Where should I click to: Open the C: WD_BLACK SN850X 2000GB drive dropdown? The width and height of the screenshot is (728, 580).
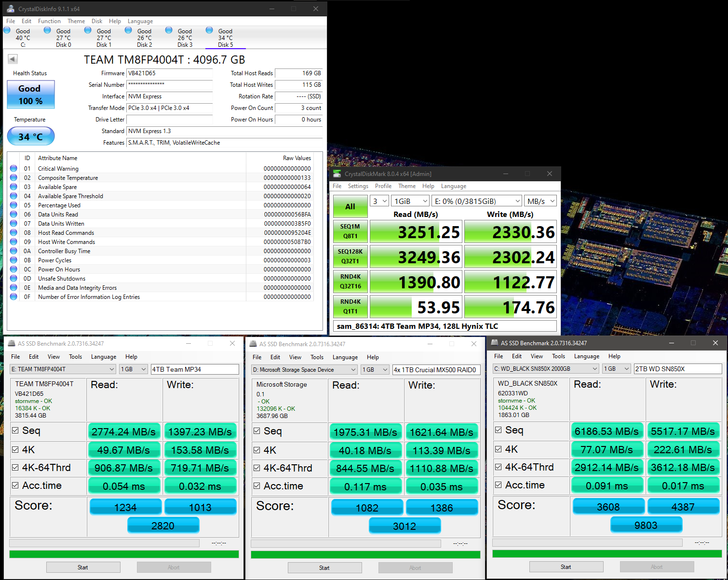(546, 369)
